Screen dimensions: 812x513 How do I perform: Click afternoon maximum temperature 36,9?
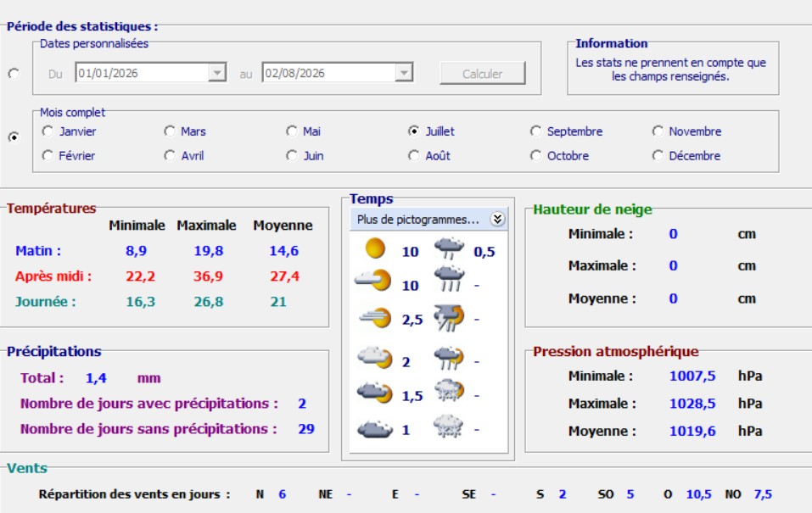point(208,276)
